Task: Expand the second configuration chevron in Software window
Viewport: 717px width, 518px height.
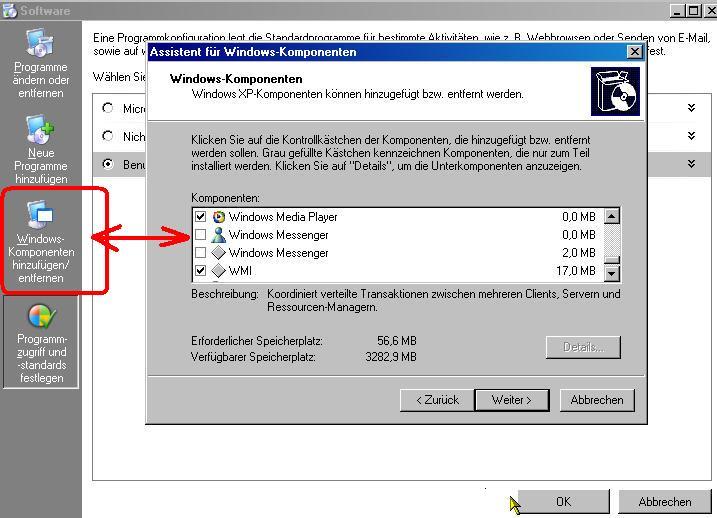Action: (691, 136)
